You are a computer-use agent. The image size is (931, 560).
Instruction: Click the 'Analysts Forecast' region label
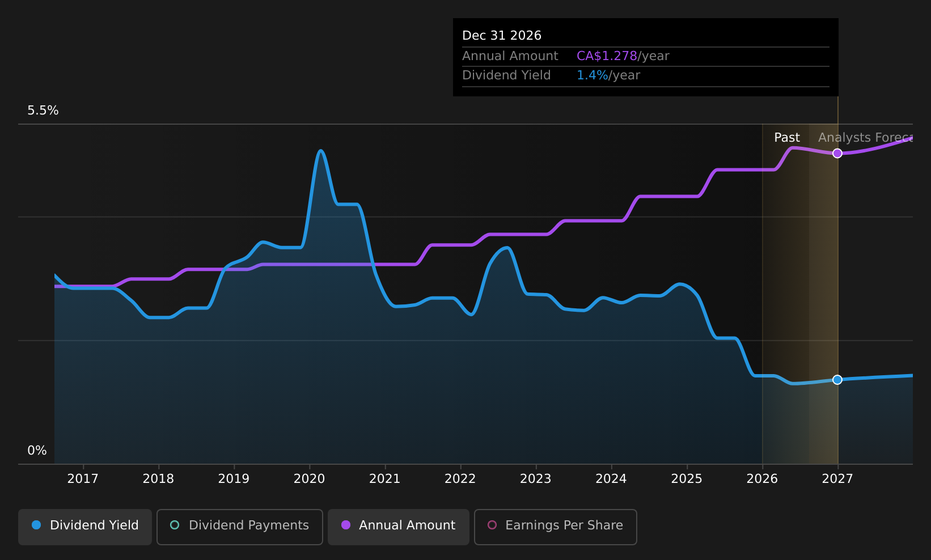point(865,138)
